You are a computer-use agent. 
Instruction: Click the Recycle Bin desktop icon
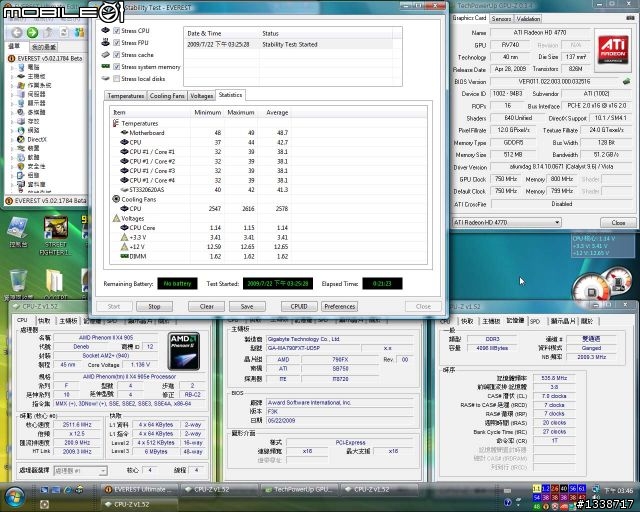[18, 281]
